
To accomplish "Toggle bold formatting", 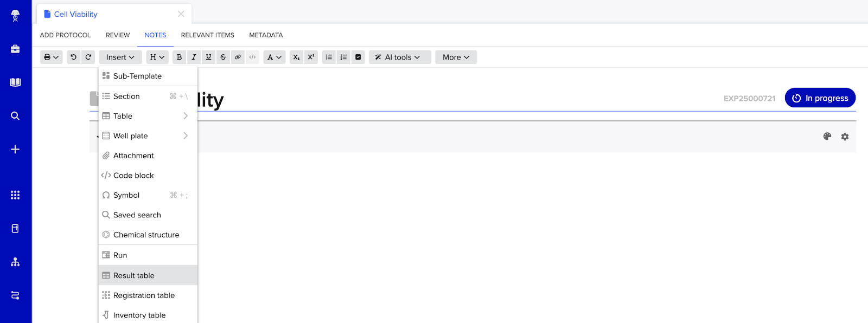I will [x=179, y=57].
